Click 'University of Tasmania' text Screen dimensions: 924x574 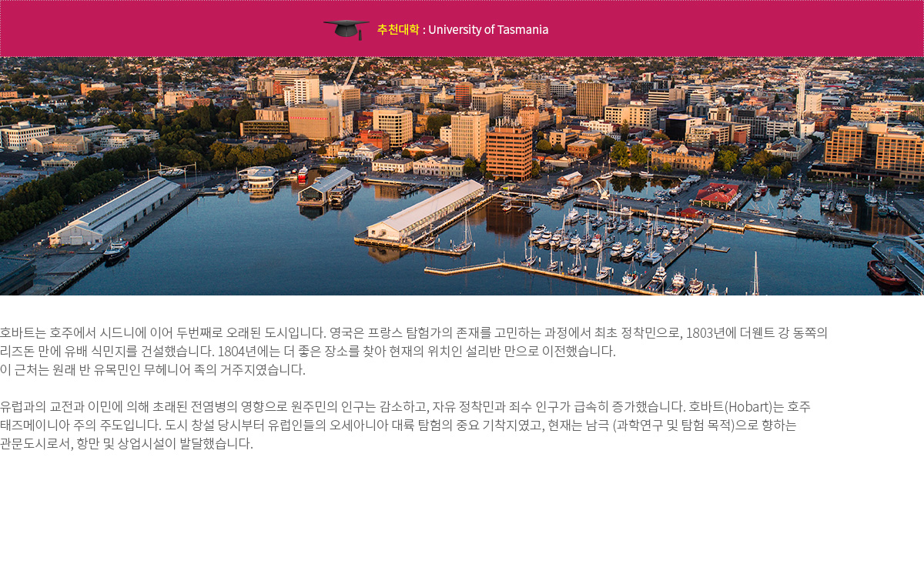tap(488, 29)
